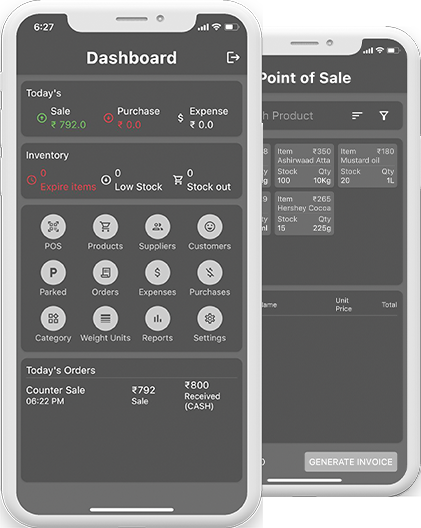Tap the 6:27 clock time
The width and height of the screenshot is (421, 528).
43,27
